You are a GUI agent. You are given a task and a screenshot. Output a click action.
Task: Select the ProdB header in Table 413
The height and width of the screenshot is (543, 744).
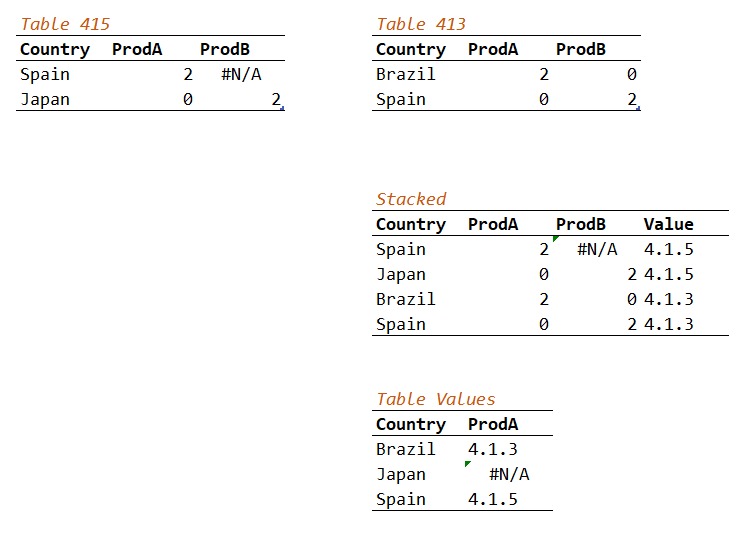click(581, 49)
